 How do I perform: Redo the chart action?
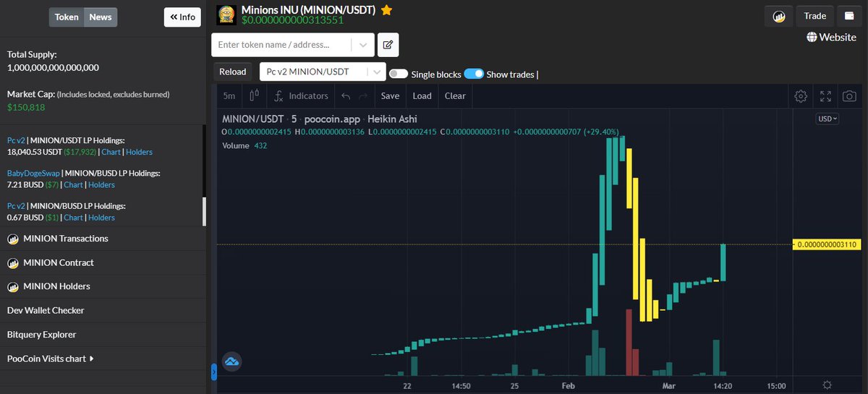[364, 95]
